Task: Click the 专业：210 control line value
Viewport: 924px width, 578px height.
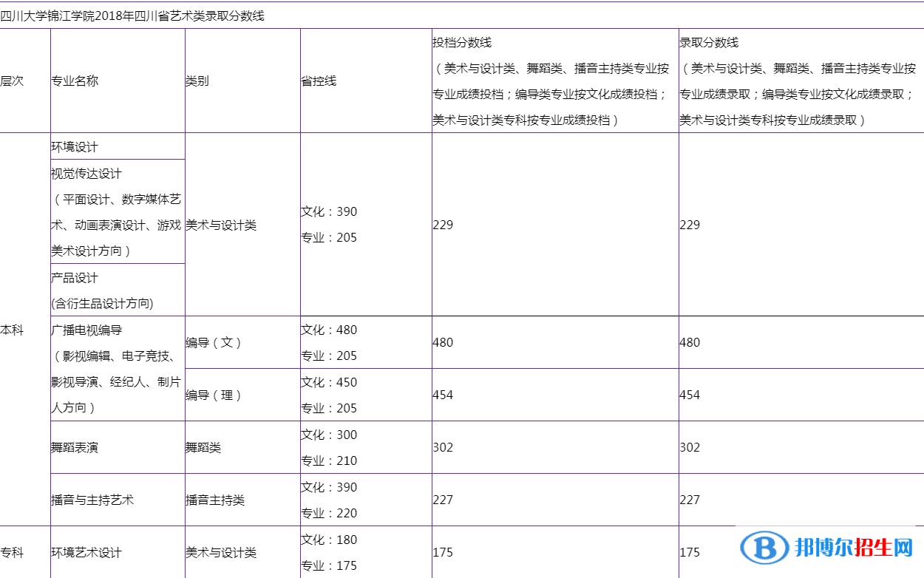Action: click(x=329, y=460)
